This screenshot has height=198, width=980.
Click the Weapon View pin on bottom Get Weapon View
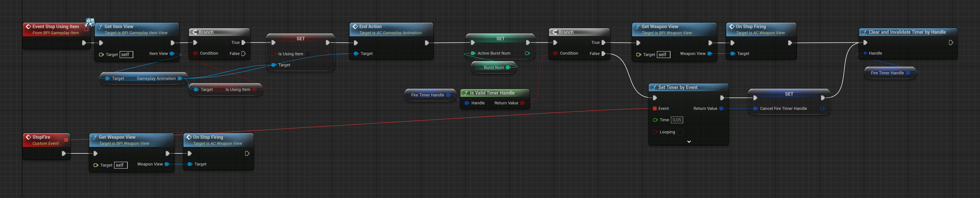pos(167,164)
